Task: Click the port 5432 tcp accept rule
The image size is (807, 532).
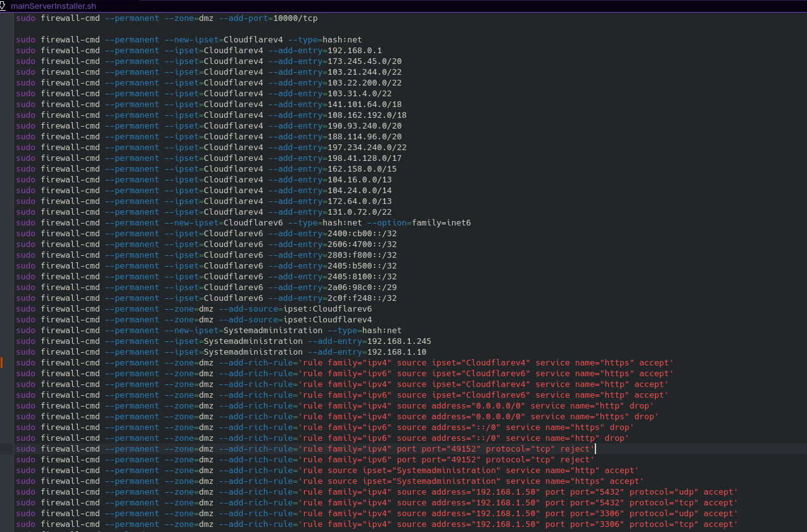Action: click(x=377, y=503)
